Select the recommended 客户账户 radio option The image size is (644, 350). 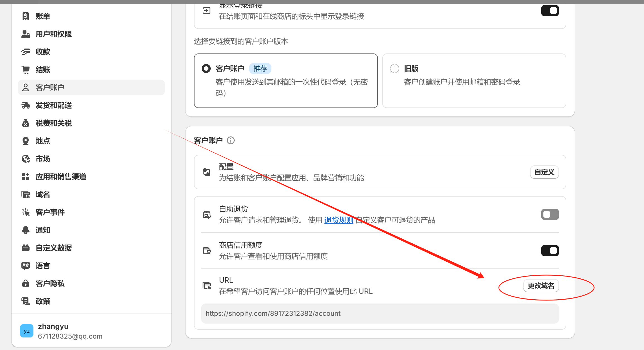pos(206,68)
